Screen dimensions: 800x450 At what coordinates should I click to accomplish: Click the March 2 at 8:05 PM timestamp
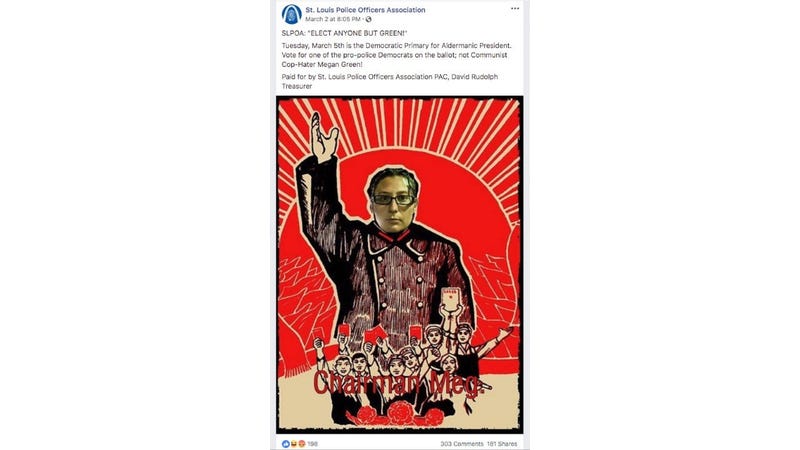point(333,19)
